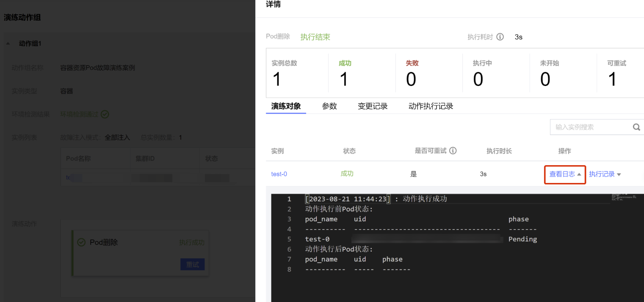The width and height of the screenshot is (644, 302).
Task: Click the 执行时长 column header
Action: tap(499, 151)
